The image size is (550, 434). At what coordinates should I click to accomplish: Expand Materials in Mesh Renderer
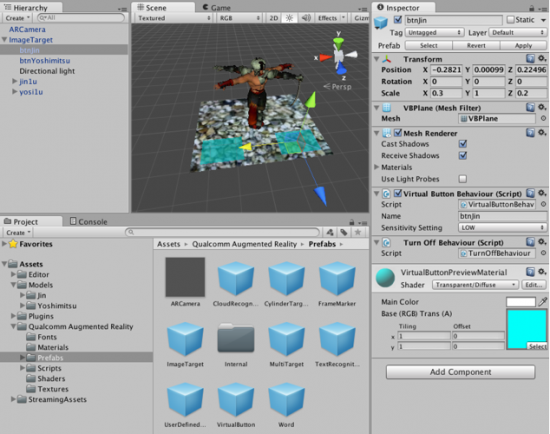(376, 167)
